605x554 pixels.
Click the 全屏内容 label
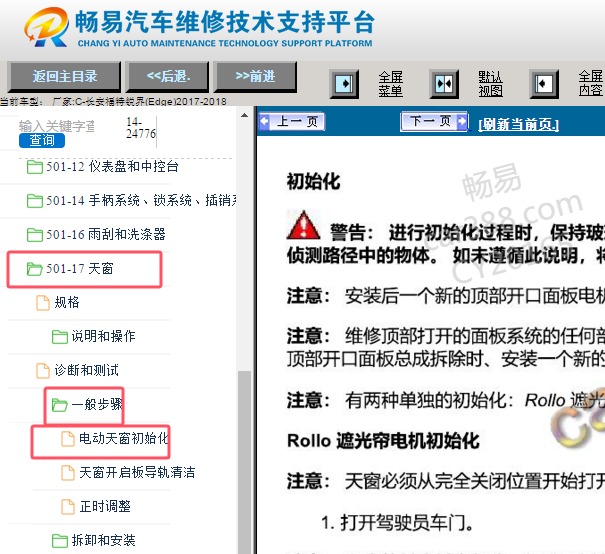click(x=590, y=84)
